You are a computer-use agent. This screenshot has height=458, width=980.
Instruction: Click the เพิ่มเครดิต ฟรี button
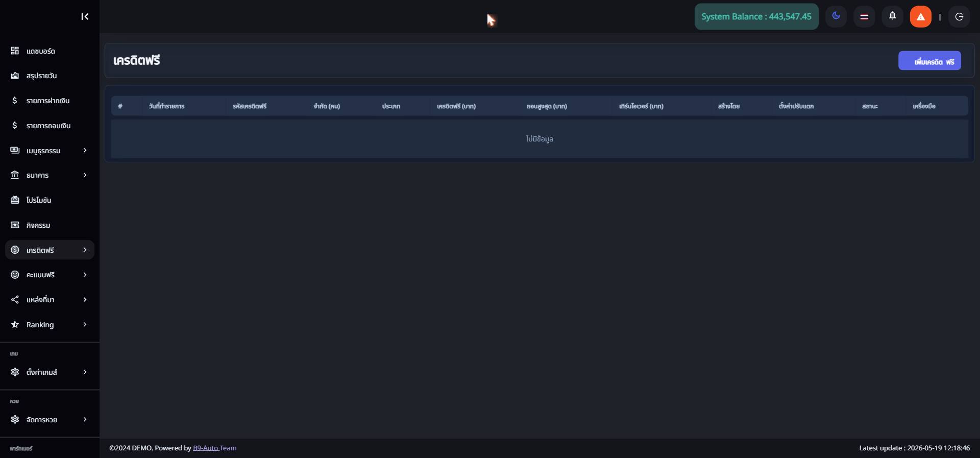(x=929, y=61)
